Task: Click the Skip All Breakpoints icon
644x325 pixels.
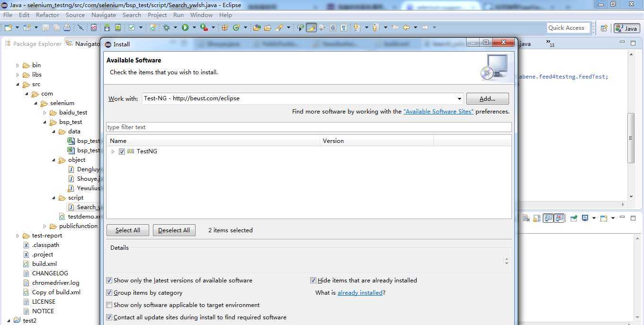Action: click(80, 27)
